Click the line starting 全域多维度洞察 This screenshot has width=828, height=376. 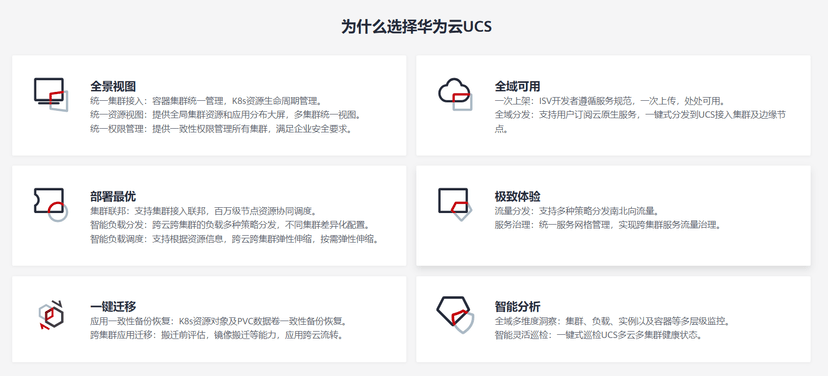pyautogui.click(x=613, y=321)
